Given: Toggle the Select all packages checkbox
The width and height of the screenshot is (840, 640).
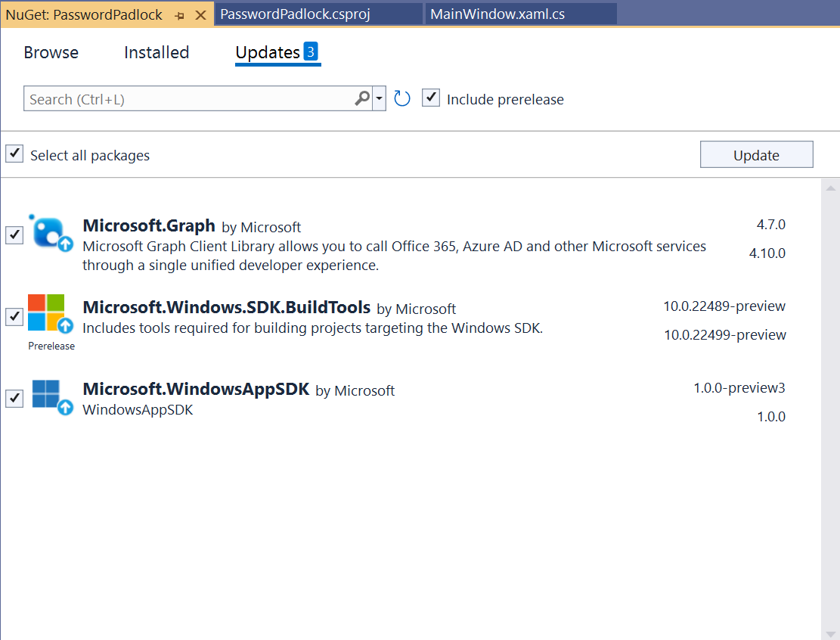Looking at the screenshot, I should (x=14, y=154).
